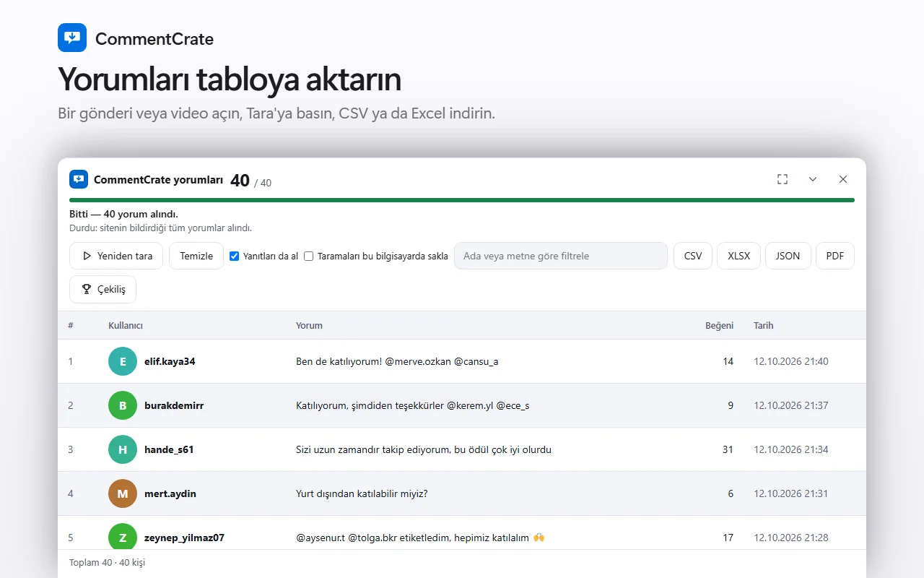The image size is (924, 578).
Task: Click the # column header
Action: [71, 326]
